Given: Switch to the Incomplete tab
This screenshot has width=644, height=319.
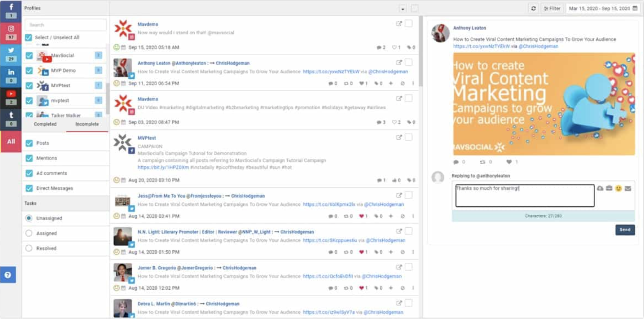Looking at the screenshot, I should point(88,124).
